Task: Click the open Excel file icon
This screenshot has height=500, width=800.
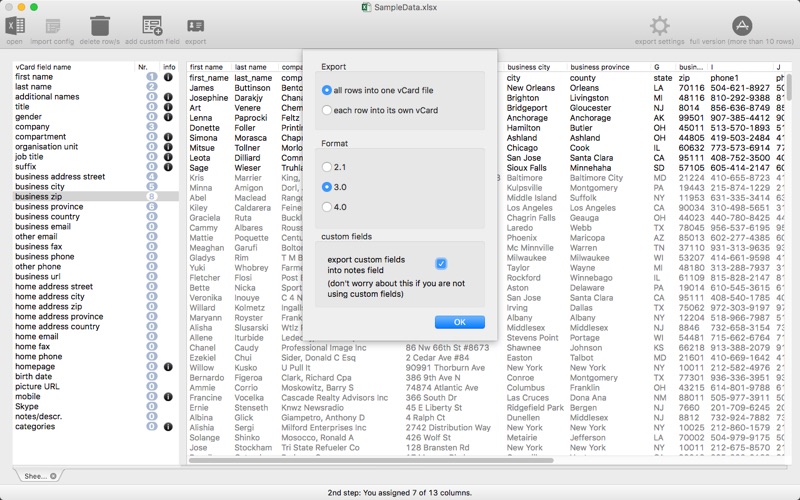Action: coord(14,26)
